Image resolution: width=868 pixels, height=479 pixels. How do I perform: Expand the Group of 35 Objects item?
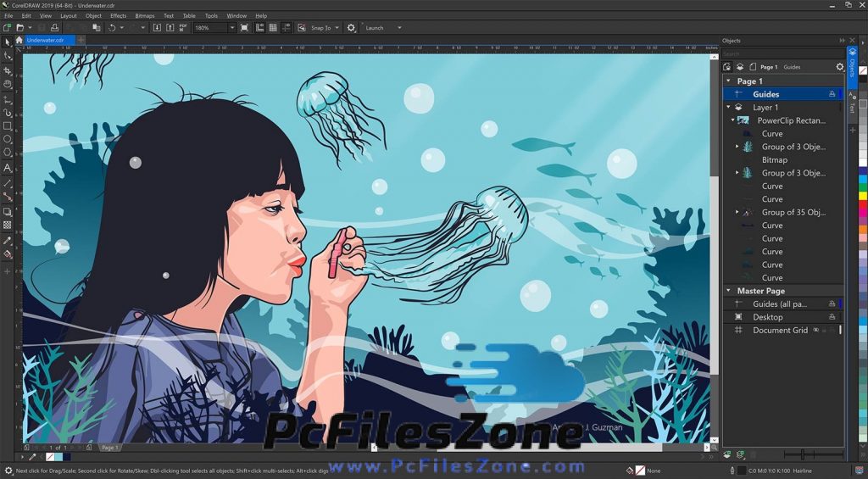tap(737, 212)
